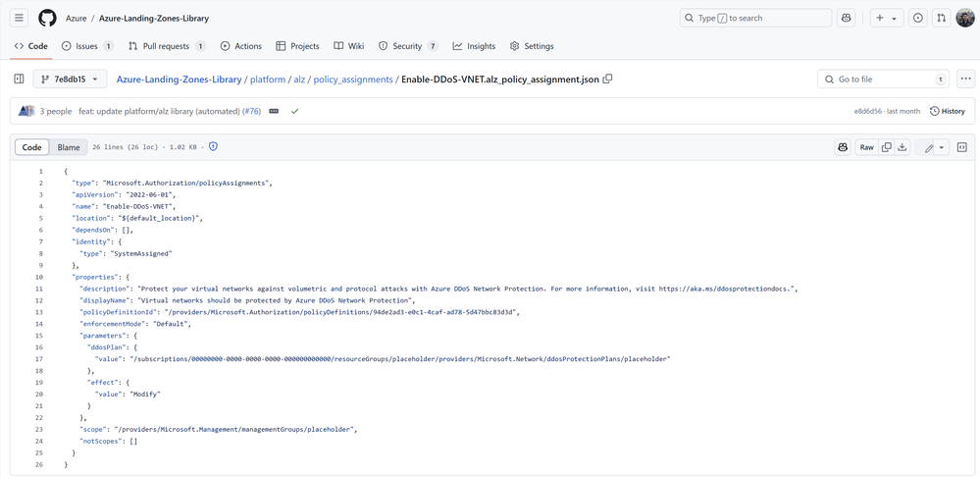View pull requests icon in top header
Screen dimensions: 980x478
[x=941, y=18]
